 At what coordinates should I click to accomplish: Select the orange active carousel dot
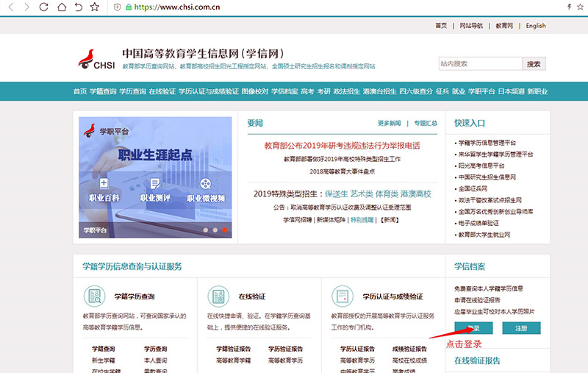coord(225,230)
